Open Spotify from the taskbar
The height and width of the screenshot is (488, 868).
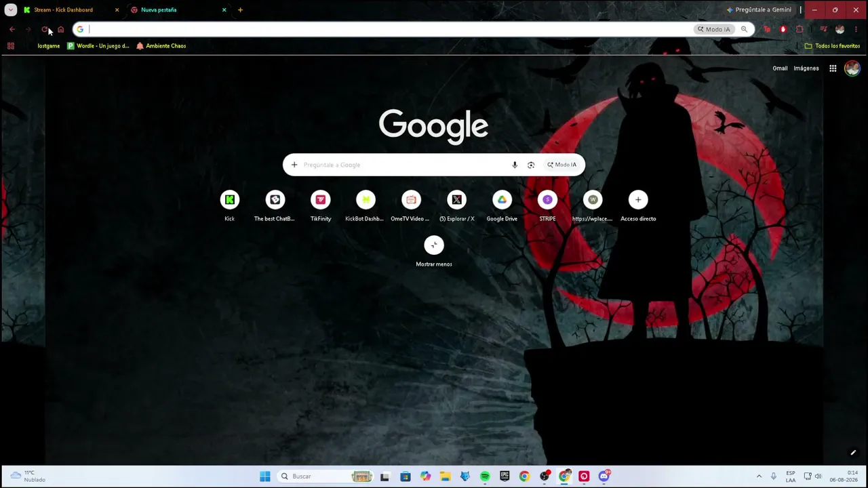pos(485,476)
